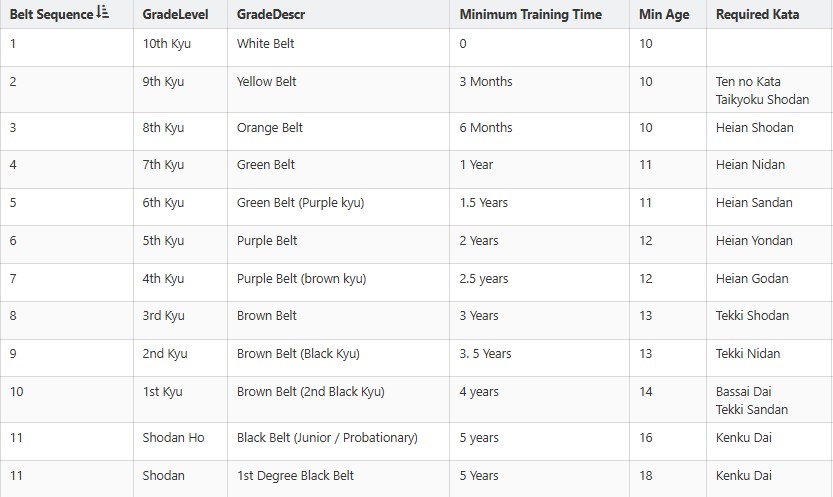This screenshot has height=497, width=833.
Task: Click the Heian Godan kata cell
Action: click(x=752, y=278)
